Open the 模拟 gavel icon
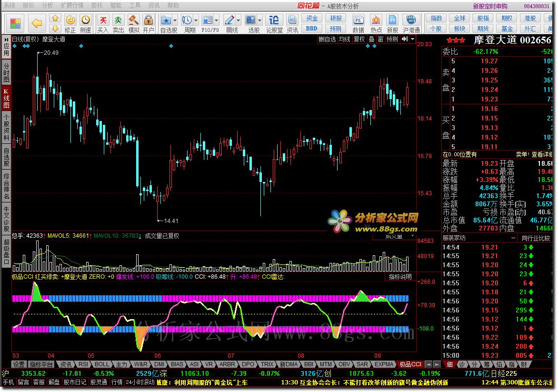The image size is (558, 392). click(134, 20)
